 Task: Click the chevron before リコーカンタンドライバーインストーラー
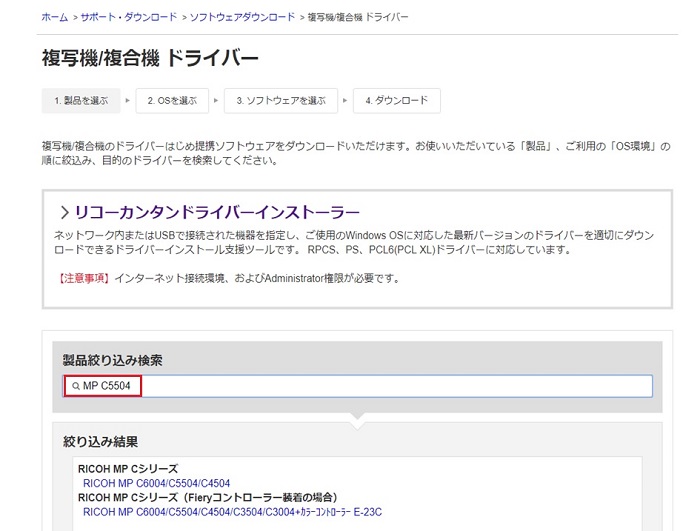click(x=64, y=213)
